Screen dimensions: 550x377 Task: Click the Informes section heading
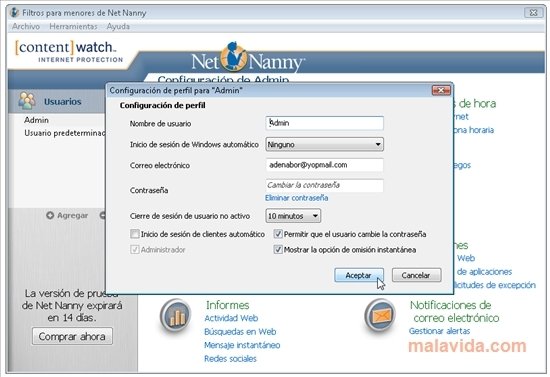point(227,305)
